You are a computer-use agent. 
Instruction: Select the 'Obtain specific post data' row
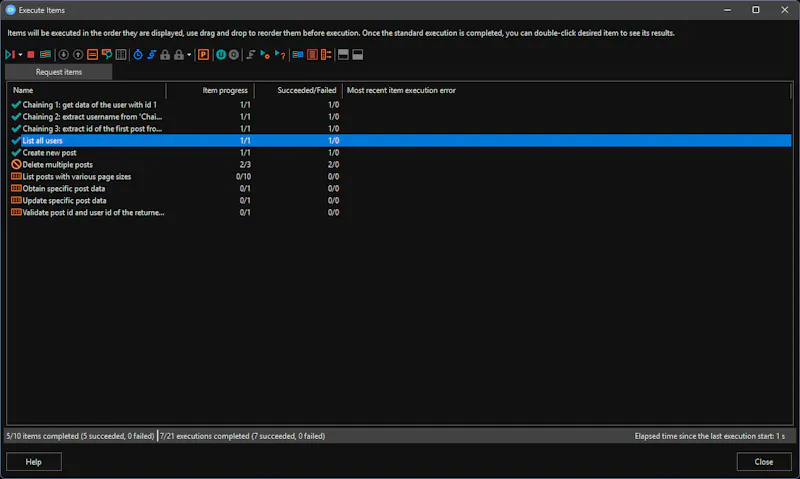[399, 189]
